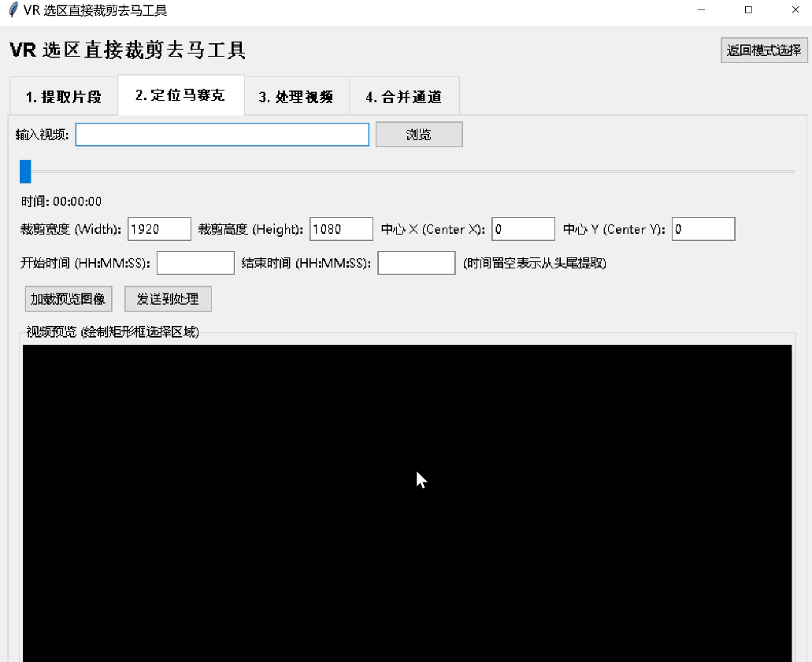The image size is (812, 662).
Task: Click the 裁剪高度 (Height) field
Action: coord(341,229)
